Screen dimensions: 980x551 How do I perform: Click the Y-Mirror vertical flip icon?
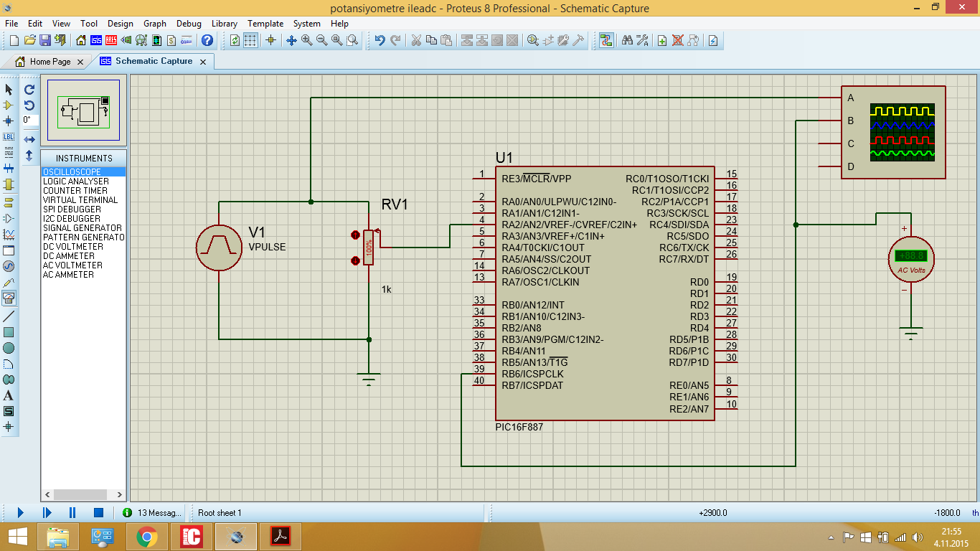coord(29,155)
